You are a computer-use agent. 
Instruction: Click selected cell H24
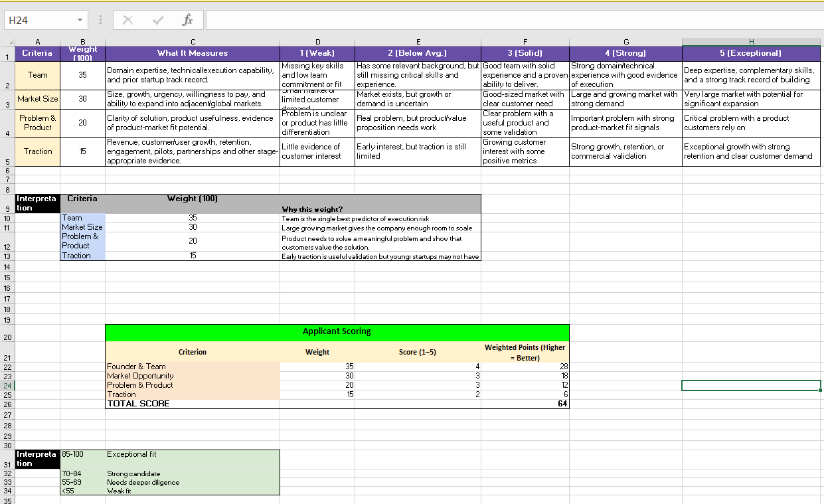pyautogui.click(x=751, y=385)
